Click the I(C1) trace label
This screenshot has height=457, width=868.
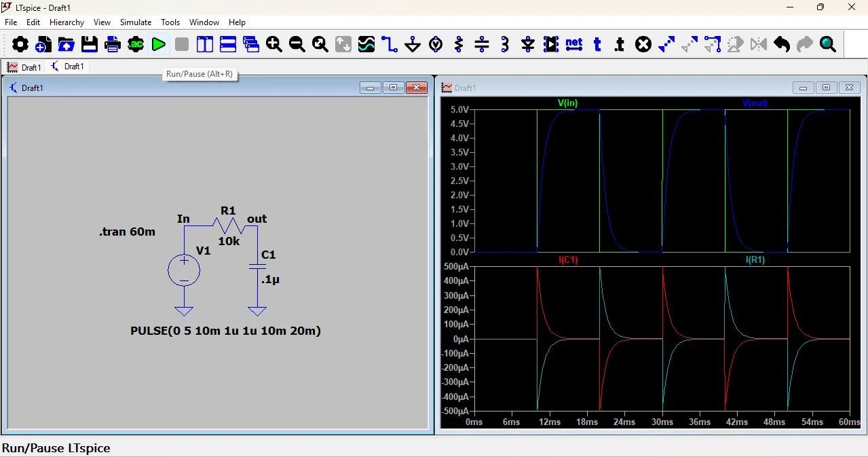pyautogui.click(x=567, y=260)
